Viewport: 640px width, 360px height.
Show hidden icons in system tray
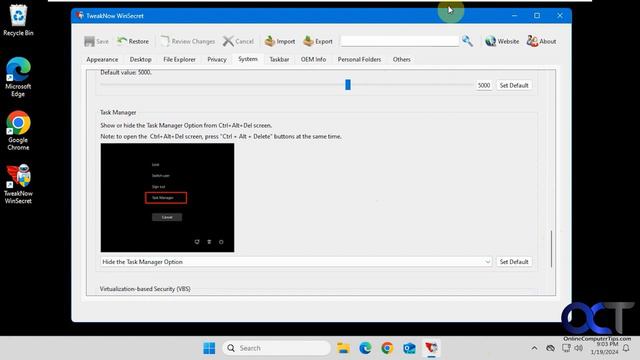tap(534, 348)
